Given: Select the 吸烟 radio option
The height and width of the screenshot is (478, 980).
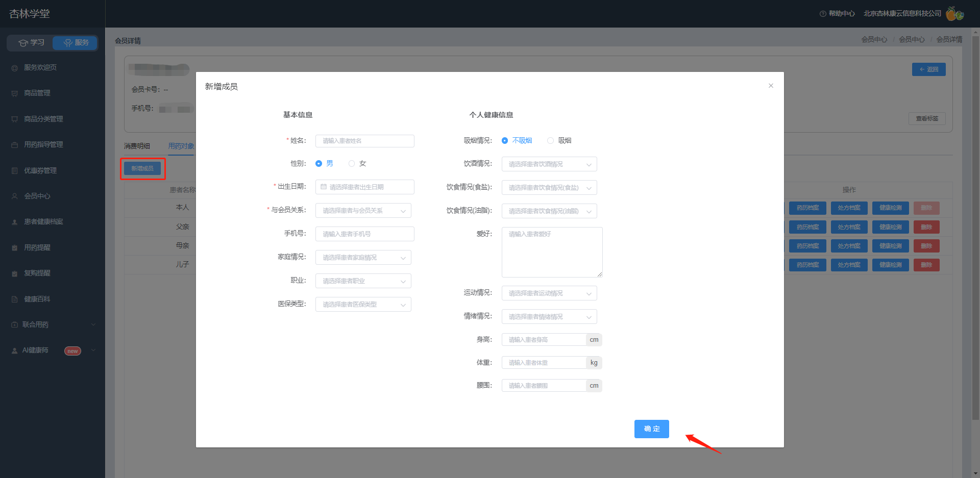Looking at the screenshot, I should (x=550, y=141).
